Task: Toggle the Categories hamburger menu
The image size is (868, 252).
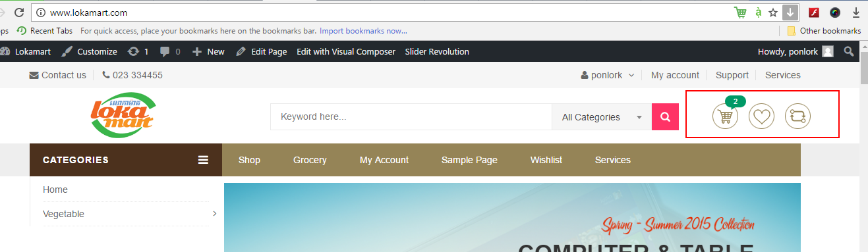Action: 203,160
